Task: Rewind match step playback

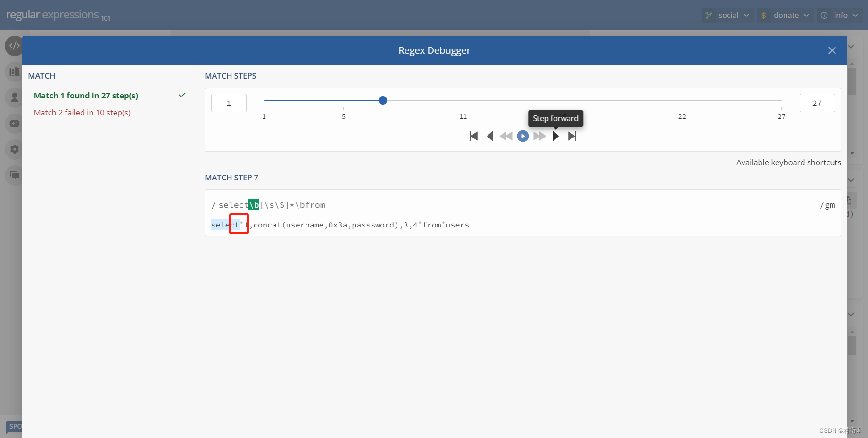Action: (506, 136)
